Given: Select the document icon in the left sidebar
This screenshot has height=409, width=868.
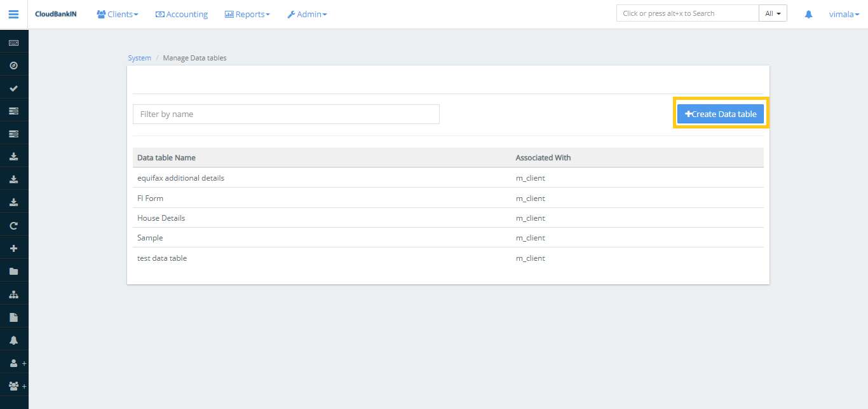Looking at the screenshot, I should tap(14, 316).
